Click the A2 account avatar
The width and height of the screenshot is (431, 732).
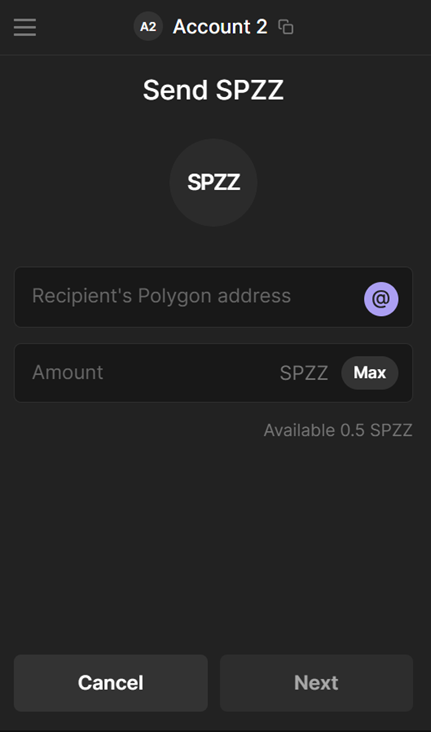click(x=148, y=27)
